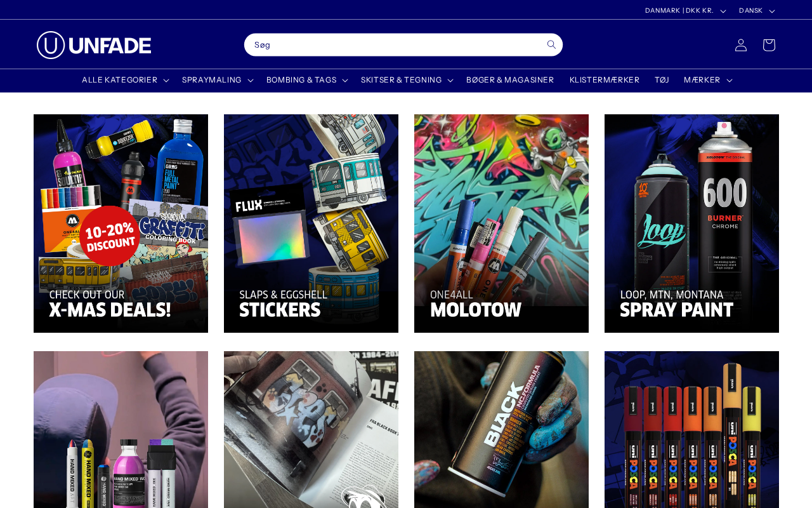Viewport: 812px width, 508px height.
Task: Expand the Danmark DKK currency selector
Action: [685, 10]
